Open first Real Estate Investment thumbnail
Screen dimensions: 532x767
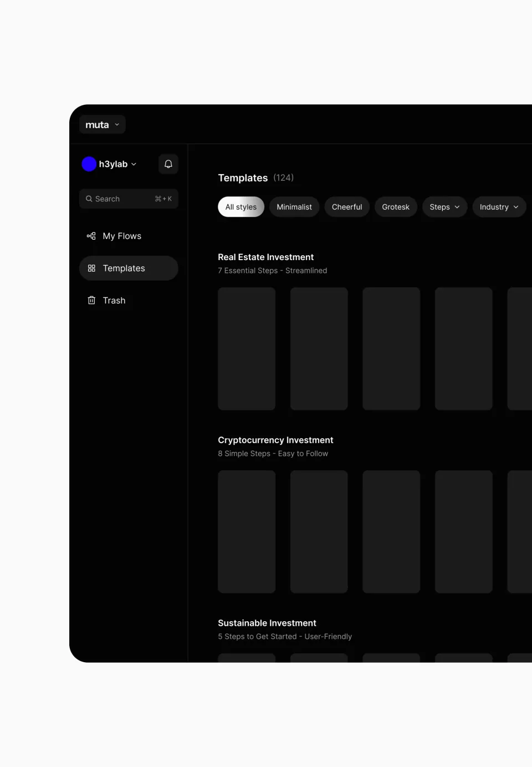[247, 348]
